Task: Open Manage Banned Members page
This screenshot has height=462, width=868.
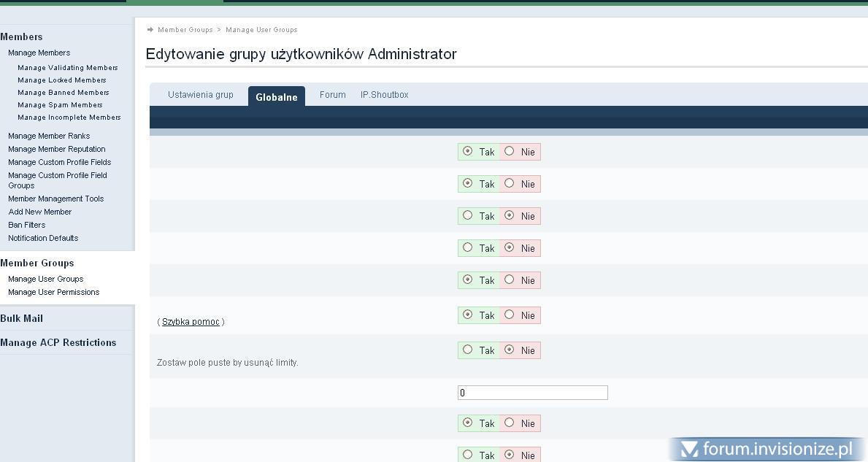Action: pos(63,93)
